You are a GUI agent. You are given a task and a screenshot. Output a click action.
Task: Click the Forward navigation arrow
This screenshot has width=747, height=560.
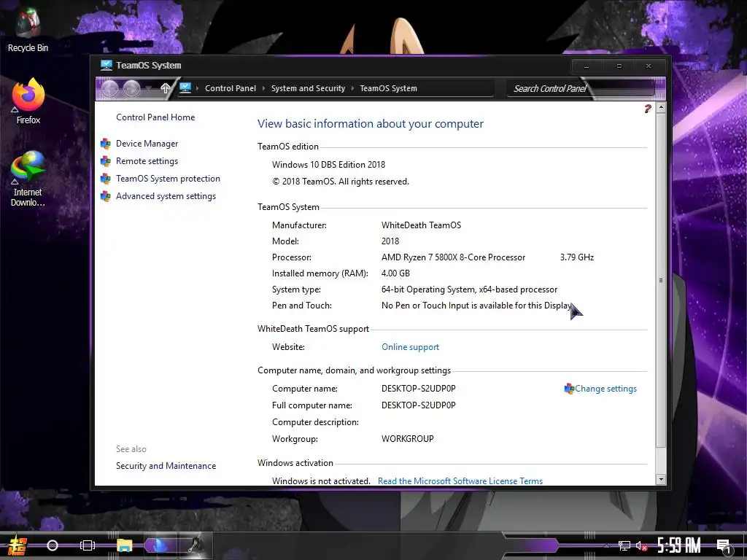point(131,88)
